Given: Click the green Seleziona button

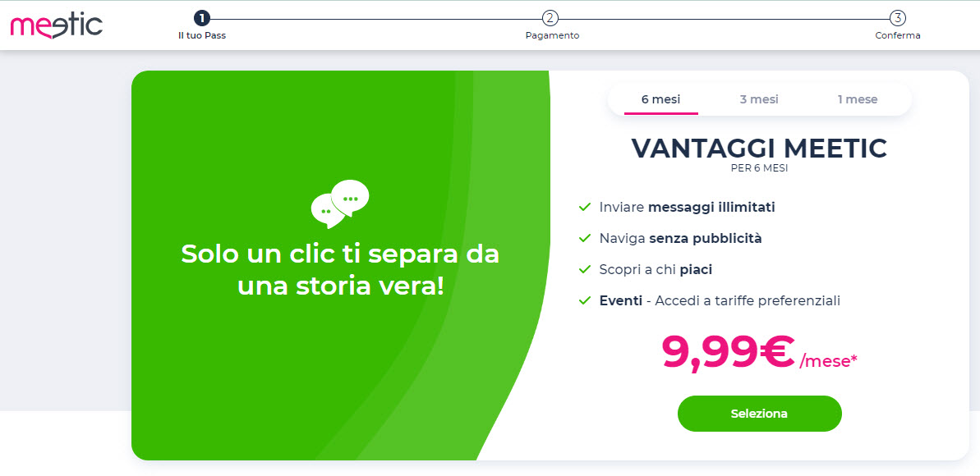Looking at the screenshot, I should pyautogui.click(x=759, y=414).
